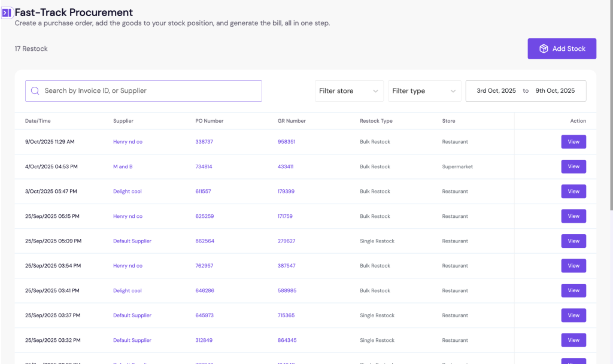Viewport: 613px width, 364px height.
Task: Click the Delight cool supplier on 3/Oct/2025
Action: click(127, 192)
